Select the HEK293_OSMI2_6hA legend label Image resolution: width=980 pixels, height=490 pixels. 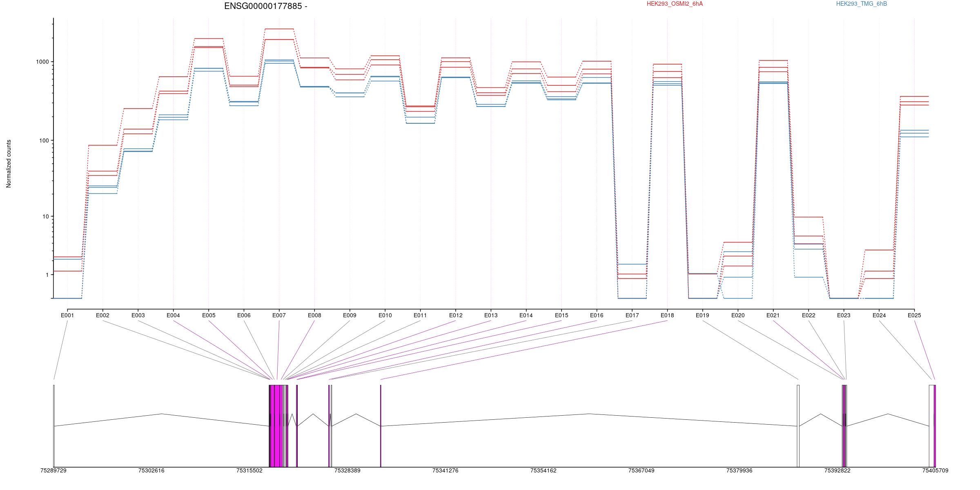coord(675,4)
